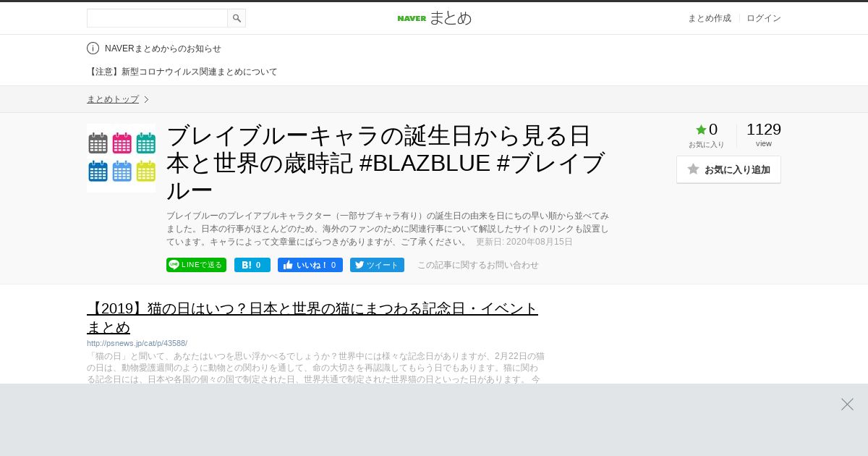Click ログイン link
Viewport: 868px width, 456px height.
[x=763, y=18]
